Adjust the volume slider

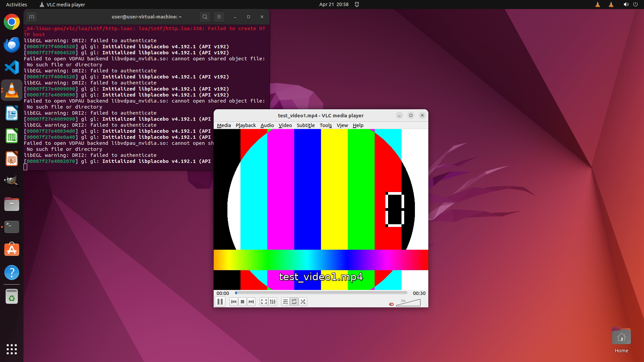click(409, 303)
